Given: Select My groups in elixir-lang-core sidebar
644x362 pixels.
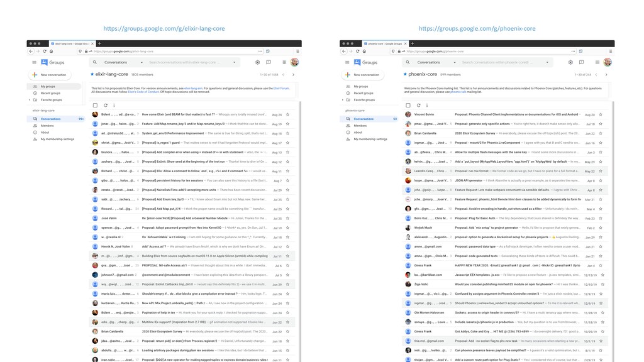Looking at the screenshot, I should [55, 87].
